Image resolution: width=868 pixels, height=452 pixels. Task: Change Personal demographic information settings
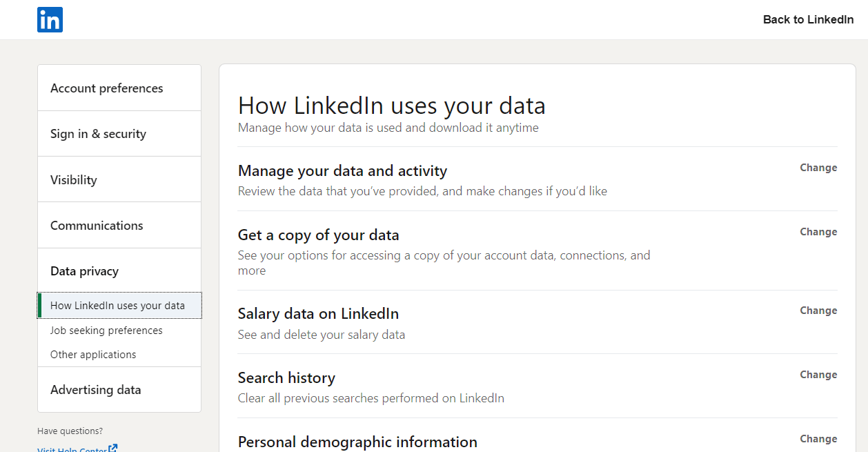[x=818, y=438]
